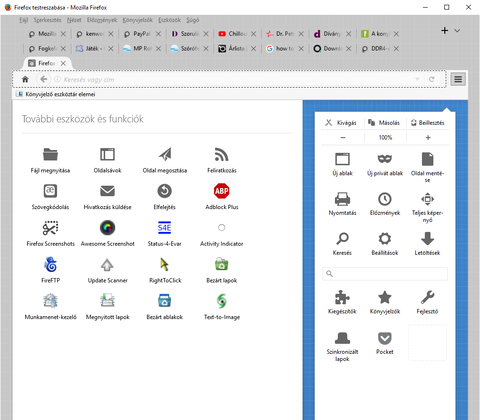Viewport: 480px width, 420px height.
Task: Click the Munkamenet-kezelő icon
Action: 50,301
